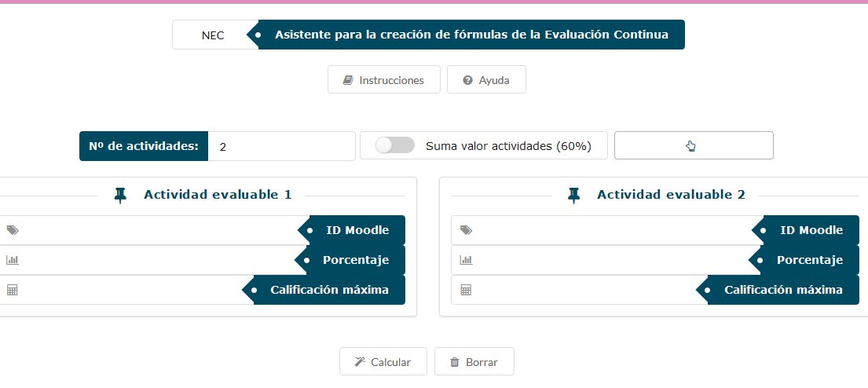The image size is (868, 388).
Task: Open the Instrucciones button
Action: [384, 80]
